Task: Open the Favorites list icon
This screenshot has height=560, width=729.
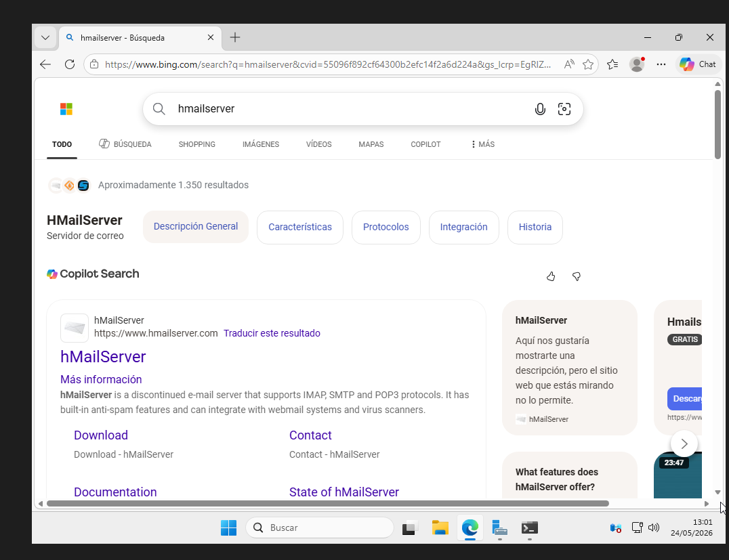Action: coord(612,64)
